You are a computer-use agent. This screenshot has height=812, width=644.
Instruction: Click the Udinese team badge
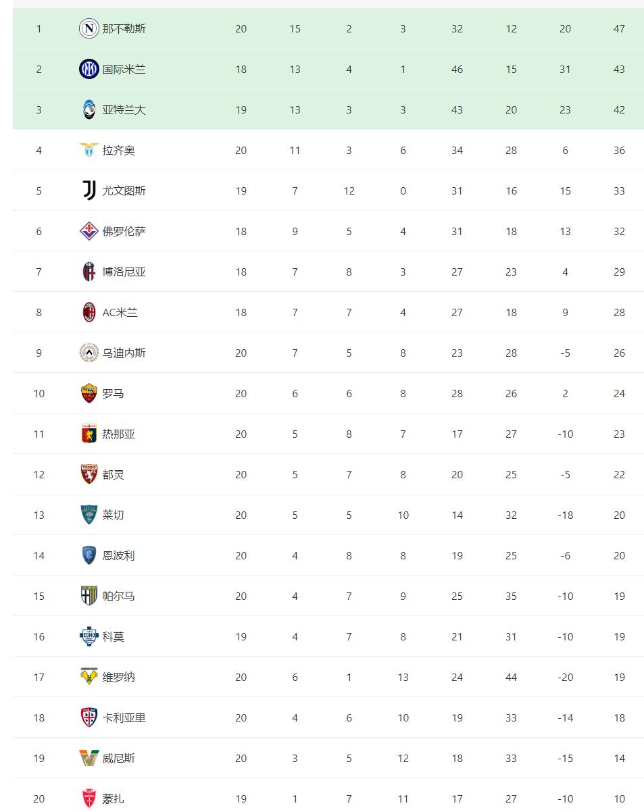(89, 353)
